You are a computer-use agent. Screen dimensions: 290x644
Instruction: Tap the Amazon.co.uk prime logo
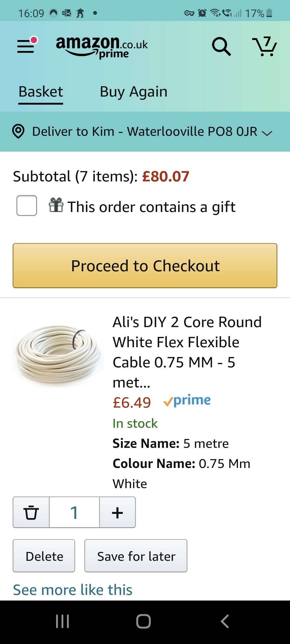point(102,47)
